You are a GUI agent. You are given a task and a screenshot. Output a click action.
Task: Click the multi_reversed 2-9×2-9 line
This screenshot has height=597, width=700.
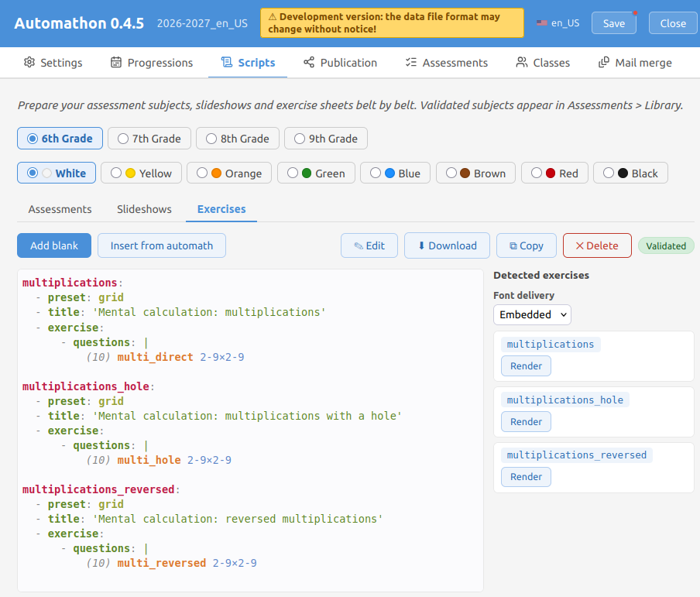coord(171,563)
